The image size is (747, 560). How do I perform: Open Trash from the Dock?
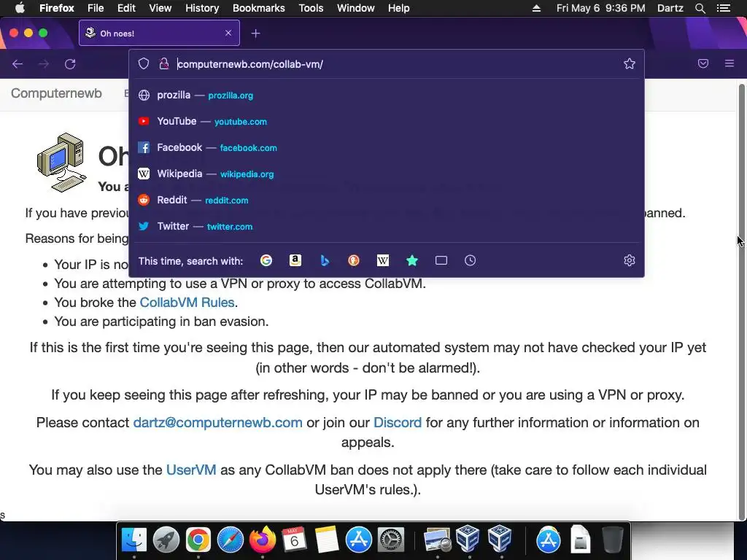(x=613, y=540)
